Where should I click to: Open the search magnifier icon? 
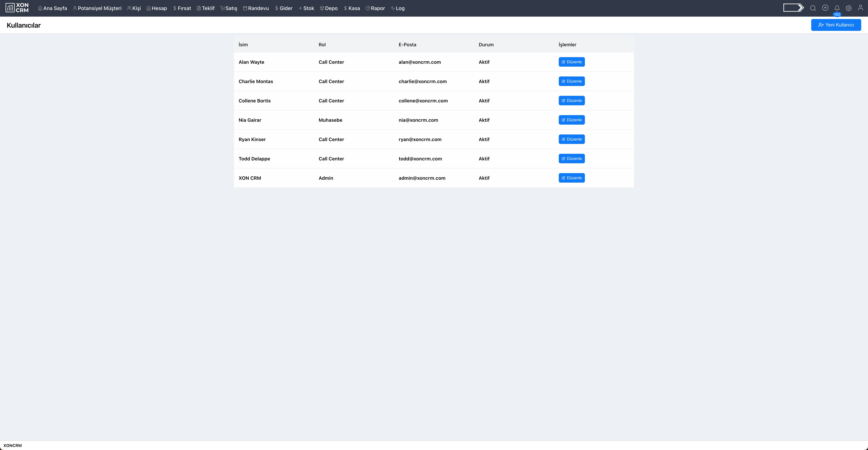[813, 8]
